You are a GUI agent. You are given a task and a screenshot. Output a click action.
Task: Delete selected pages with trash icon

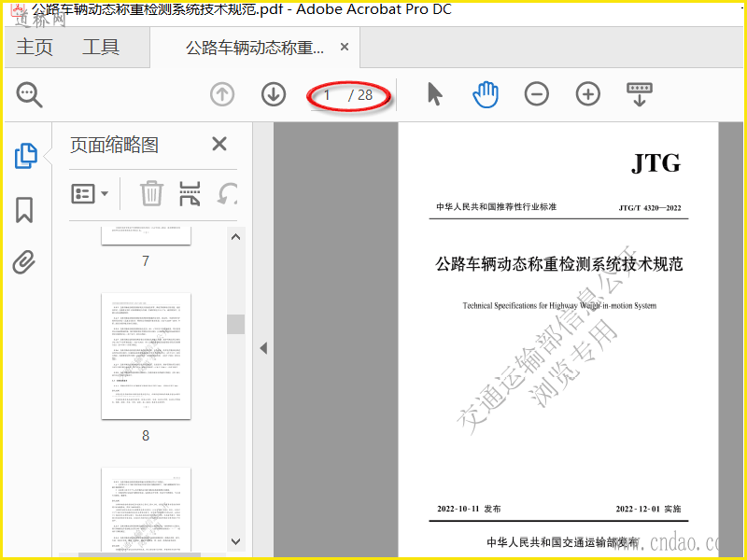coord(152,193)
